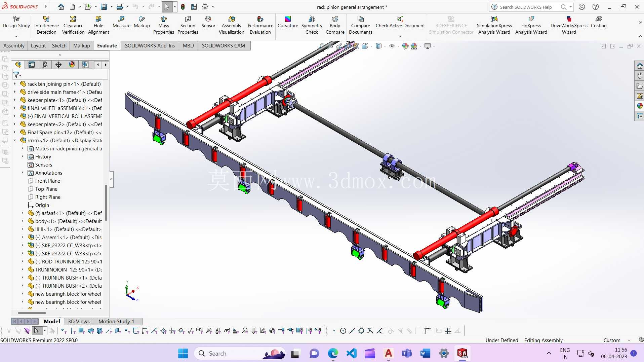The height and width of the screenshot is (362, 644).
Task: Collapse the rrrrrrr<1> tree node
Action: (15, 141)
